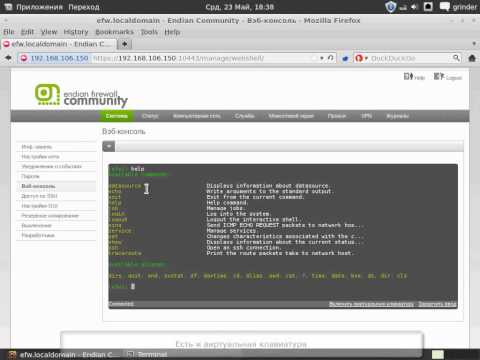Viewport: 480px width, 360px height.
Task: Switch to the Статус navigation tab
Action: coord(150,116)
